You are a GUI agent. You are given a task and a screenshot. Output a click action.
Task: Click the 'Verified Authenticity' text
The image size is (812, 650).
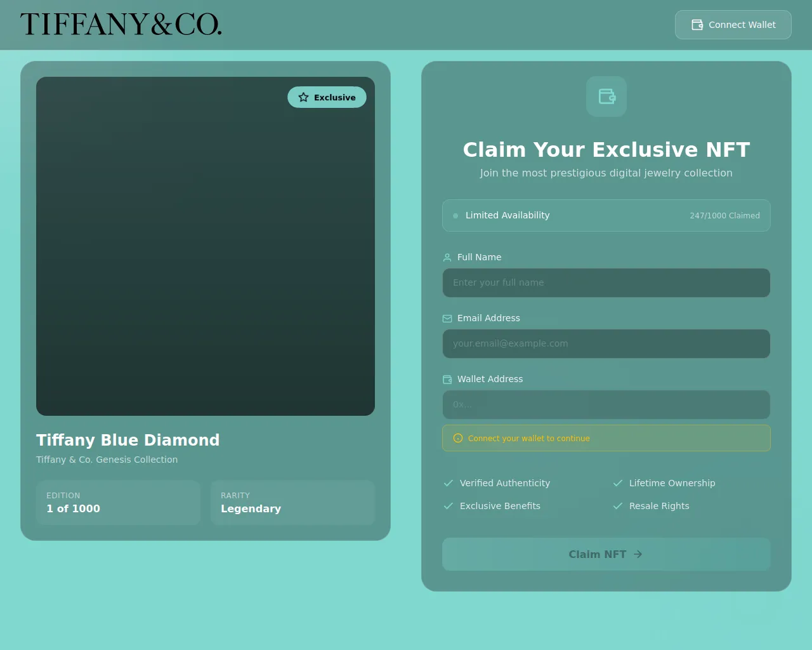[x=505, y=483]
